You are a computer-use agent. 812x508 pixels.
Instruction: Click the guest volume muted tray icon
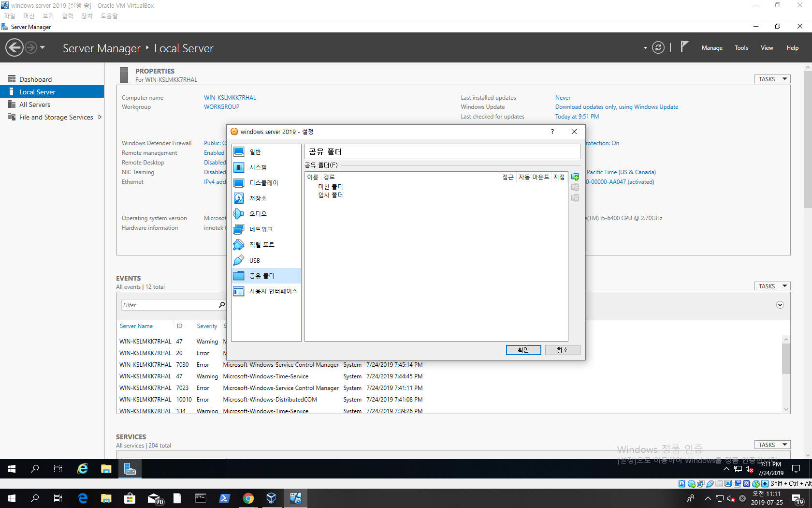pyautogui.click(x=749, y=469)
